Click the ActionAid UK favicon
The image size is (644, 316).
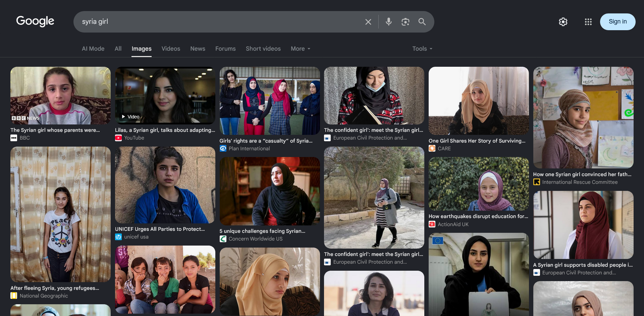tap(432, 224)
